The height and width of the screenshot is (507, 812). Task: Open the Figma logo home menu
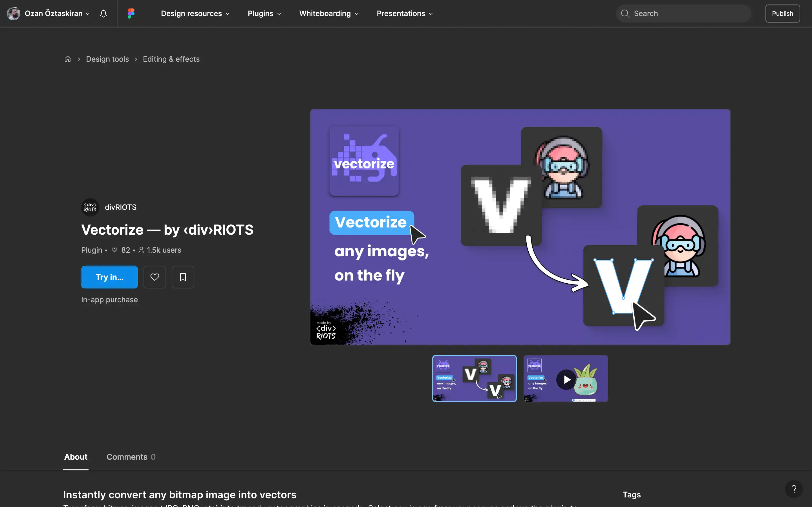click(x=131, y=14)
